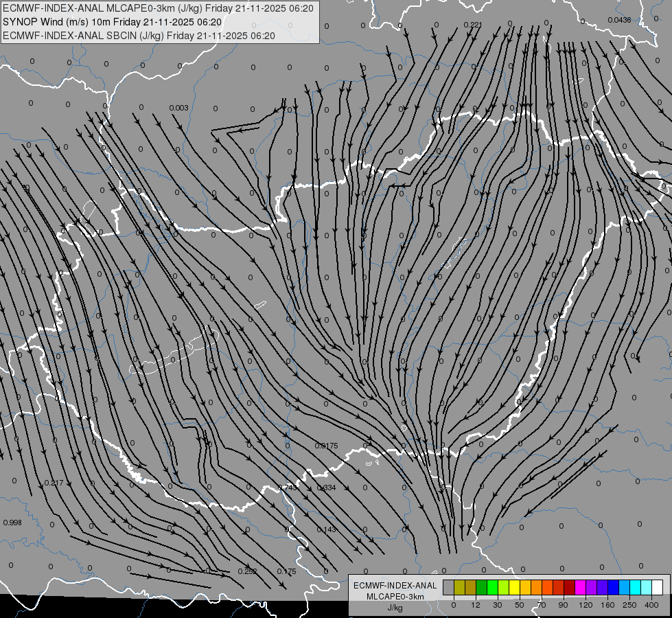Image resolution: width=672 pixels, height=618 pixels.
Task: Click the map value 0.143
Action: coord(327,529)
